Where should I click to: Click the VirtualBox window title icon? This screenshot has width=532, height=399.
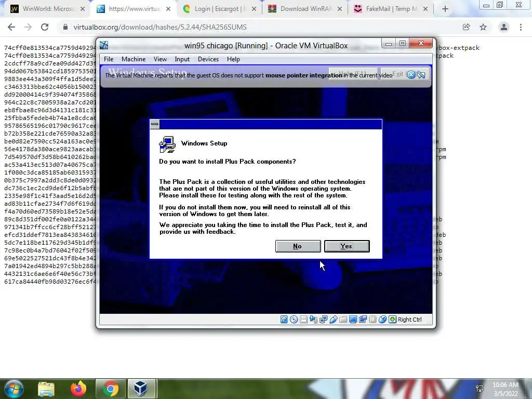point(104,45)
